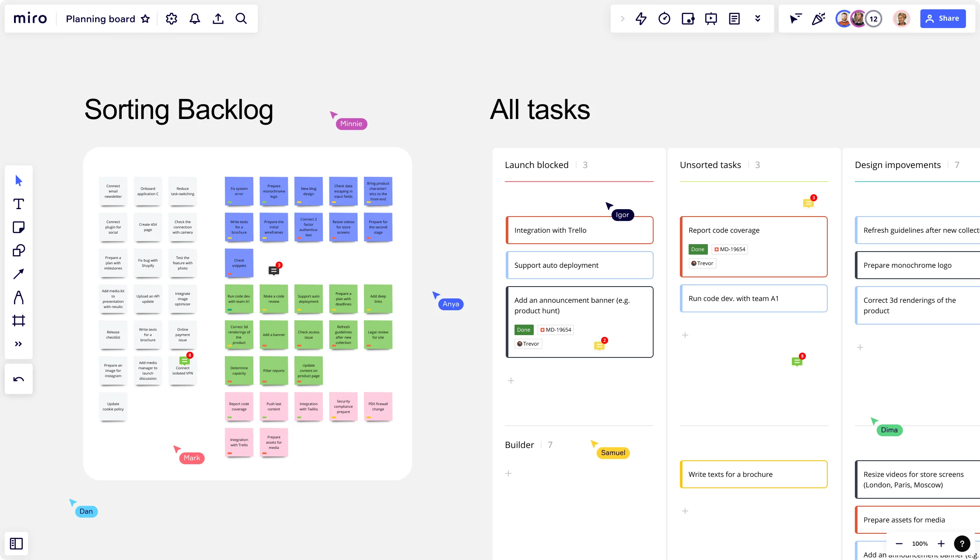
Task: Expand the plugins panel expander in sidebar
Action: coord(18,344)
